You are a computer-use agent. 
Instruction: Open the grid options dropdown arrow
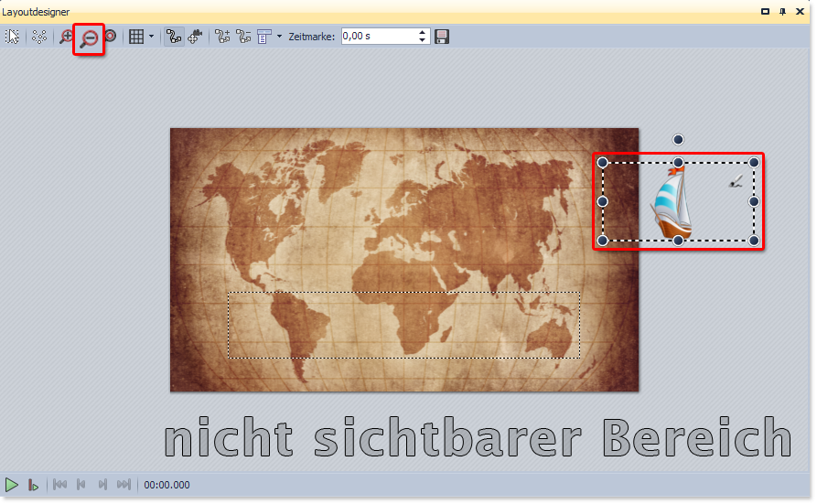pyautogui.click(x=151, y=37)
